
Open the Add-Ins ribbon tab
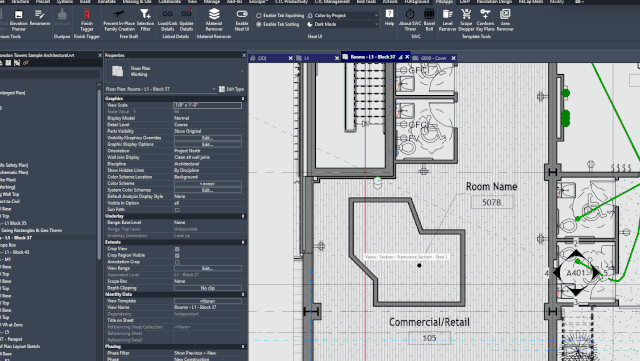coord(234,2)
